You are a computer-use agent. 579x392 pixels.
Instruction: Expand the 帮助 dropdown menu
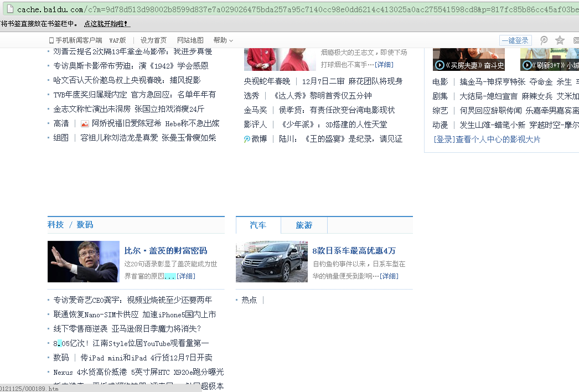click(223, 40)
